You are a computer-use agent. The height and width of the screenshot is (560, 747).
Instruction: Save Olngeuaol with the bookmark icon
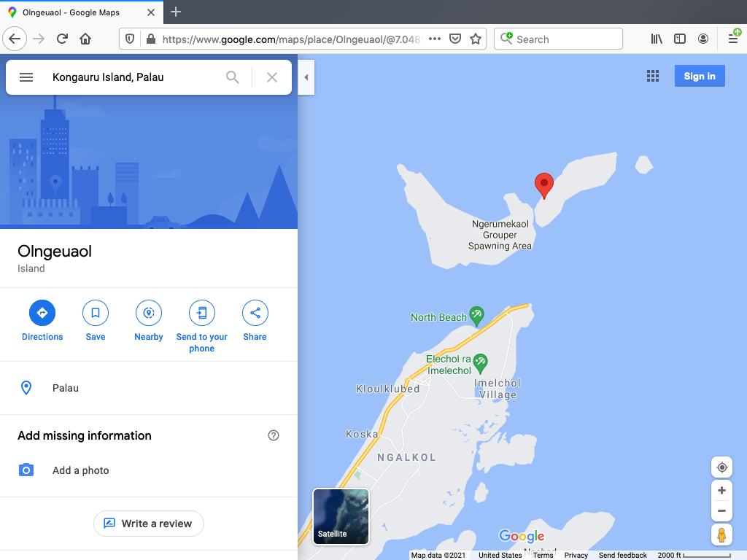tap(96, 313)
